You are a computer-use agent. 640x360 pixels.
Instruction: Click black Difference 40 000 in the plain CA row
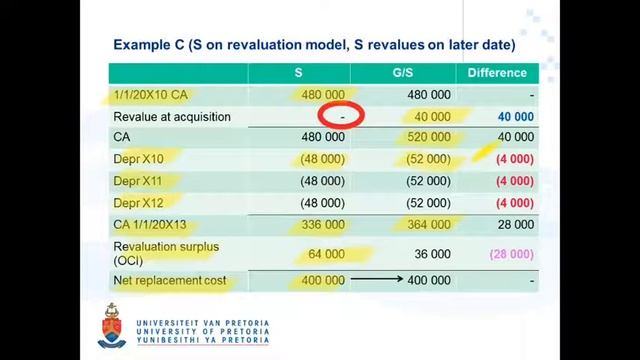click(x=516, y=137)
